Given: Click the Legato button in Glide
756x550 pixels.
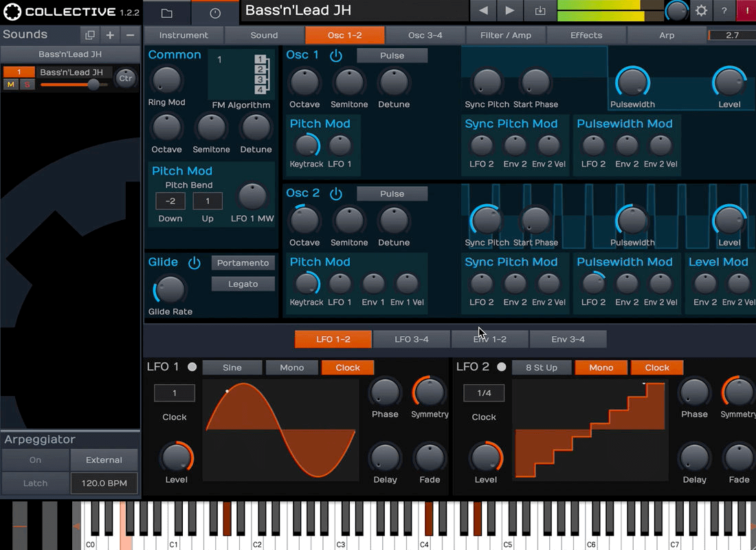Looking at the screenshot, I should click(243, 284).
